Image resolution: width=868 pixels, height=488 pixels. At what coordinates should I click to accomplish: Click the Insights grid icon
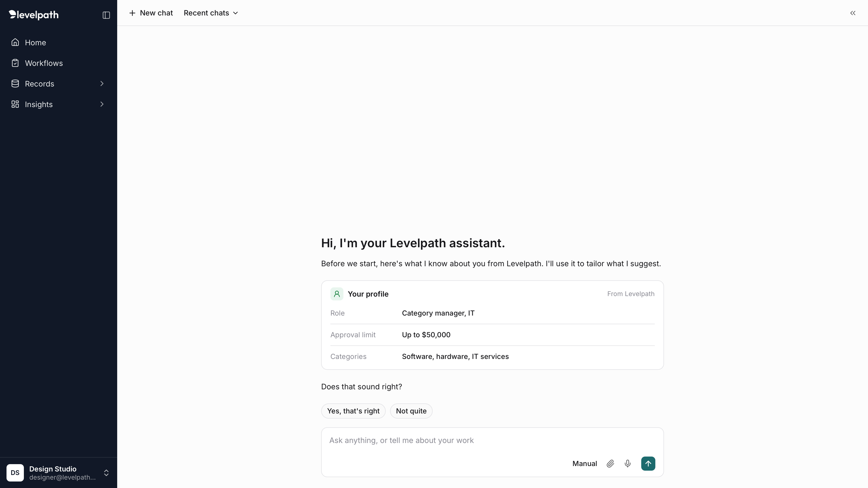click(15, 104)
